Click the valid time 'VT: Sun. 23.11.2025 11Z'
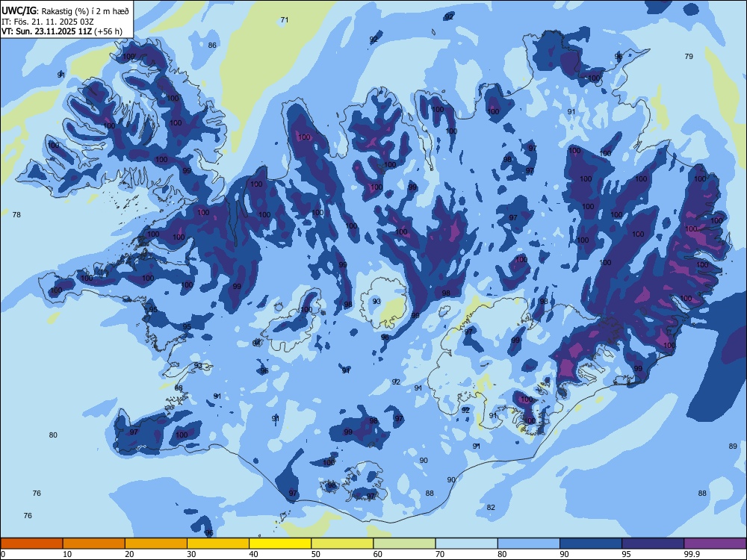The width and height of the screenshot is (747, 560). tap(47, 32)
